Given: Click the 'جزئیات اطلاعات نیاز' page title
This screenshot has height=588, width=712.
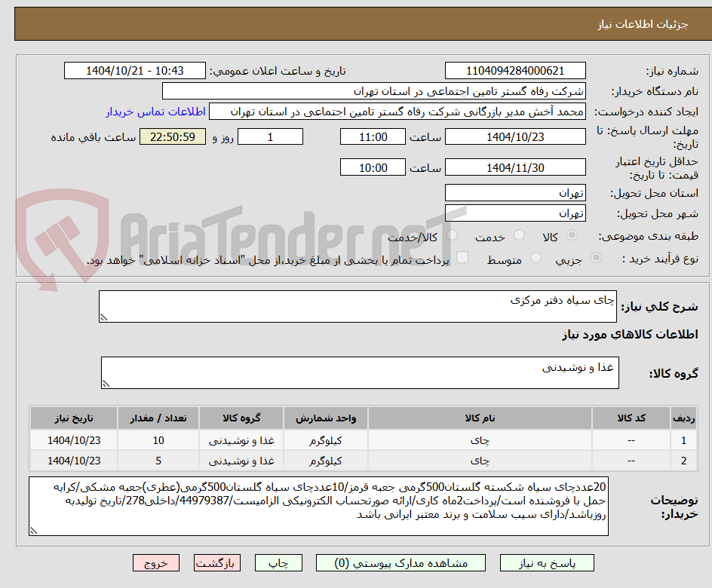Looking at the screenshot, I should pos(643,24).
